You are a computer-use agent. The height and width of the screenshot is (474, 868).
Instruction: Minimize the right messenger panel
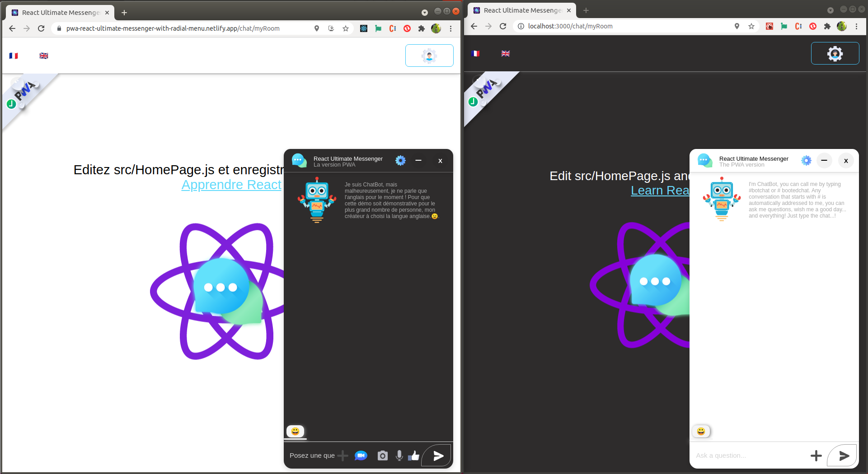pyautogui.click(x=824, y=161)
